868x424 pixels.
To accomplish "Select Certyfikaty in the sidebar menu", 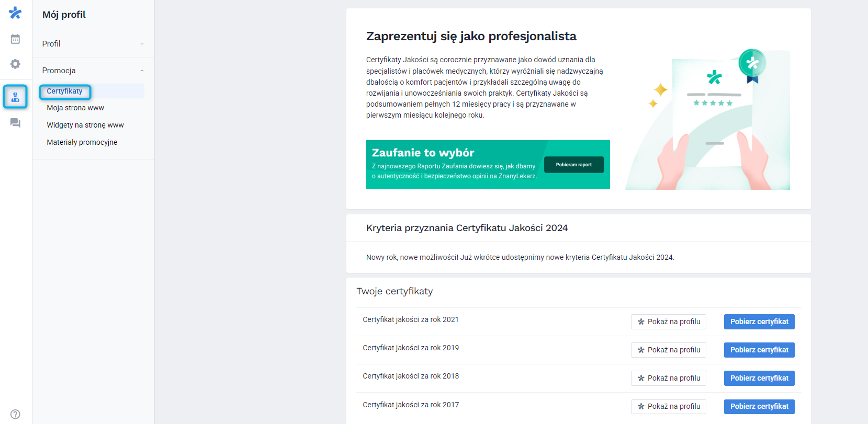I will [65, 91].
